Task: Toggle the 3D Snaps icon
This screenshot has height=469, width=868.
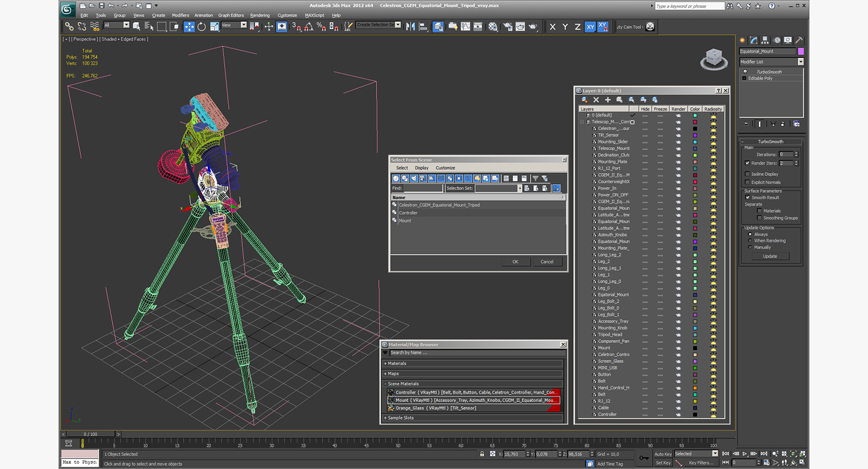Action: tap(296, 26)
